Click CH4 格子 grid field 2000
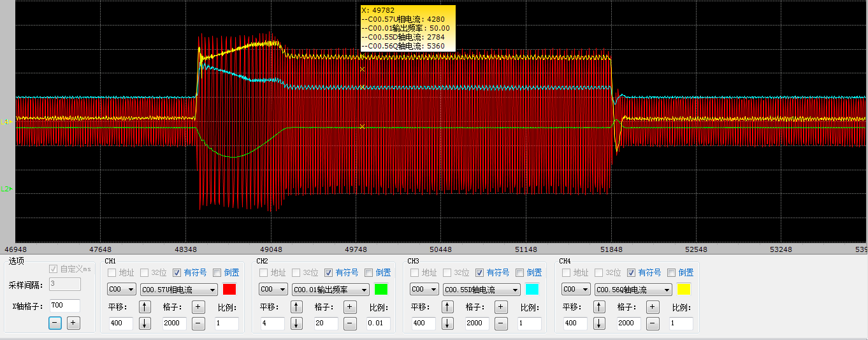 628,323
